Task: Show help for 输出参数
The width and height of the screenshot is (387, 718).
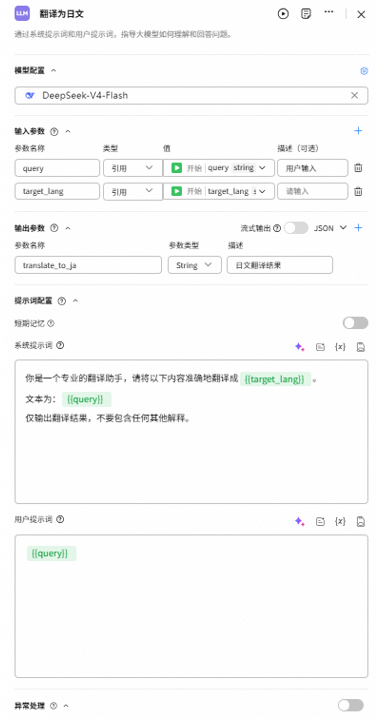Action: click(x=54, y=228)
